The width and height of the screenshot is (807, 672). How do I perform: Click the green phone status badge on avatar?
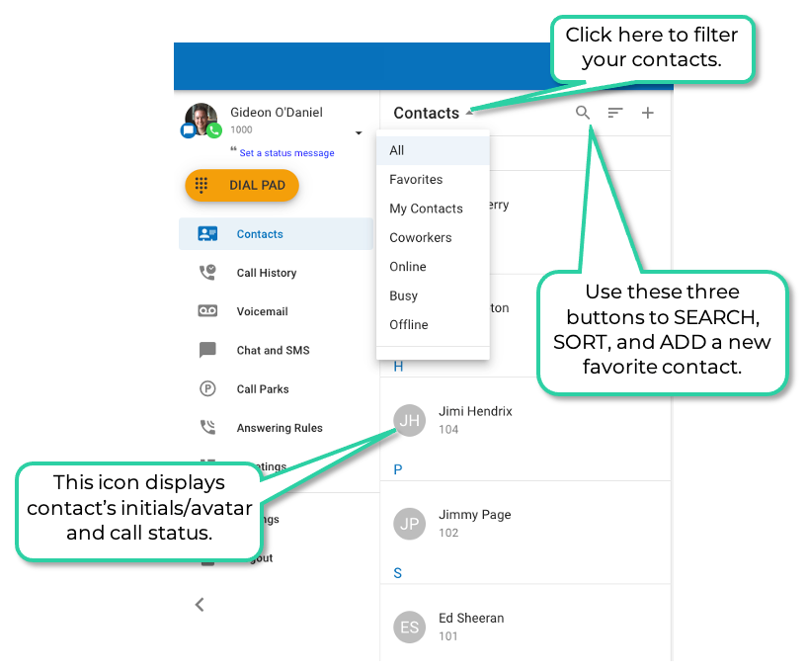(x=214, y=130)
